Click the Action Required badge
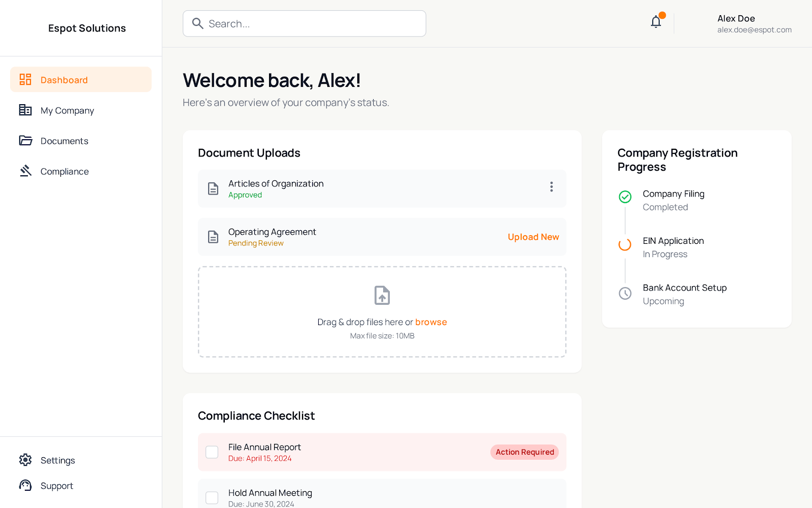 click(524, 452)
